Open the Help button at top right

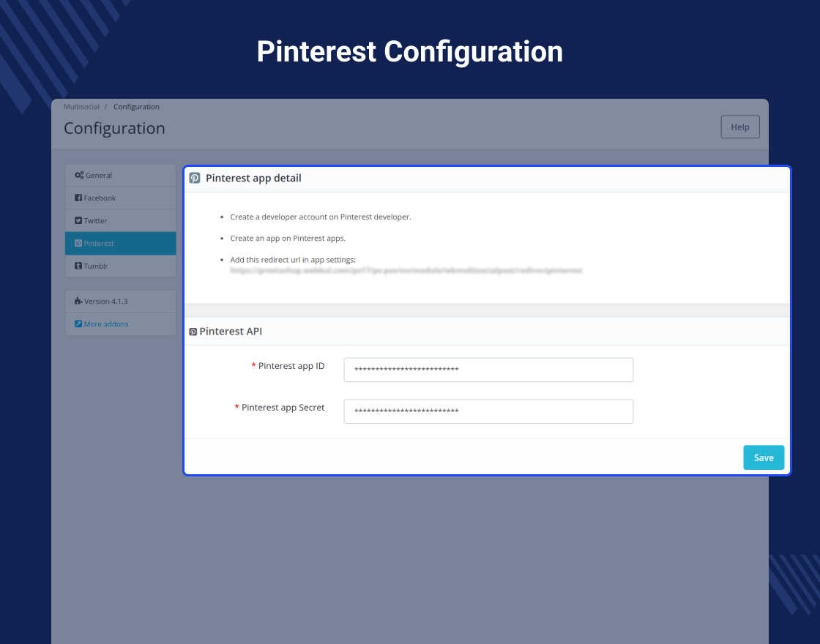click(x=740, y=127)
